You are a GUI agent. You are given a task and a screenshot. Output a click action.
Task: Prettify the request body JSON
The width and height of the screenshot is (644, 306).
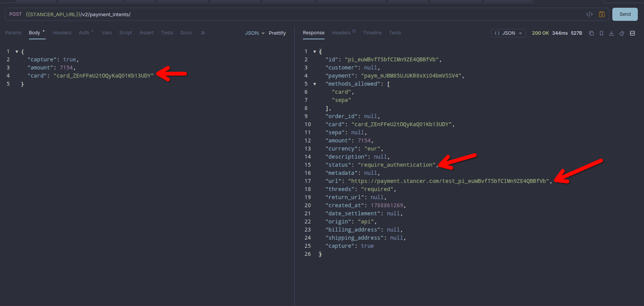pos(277,33)
